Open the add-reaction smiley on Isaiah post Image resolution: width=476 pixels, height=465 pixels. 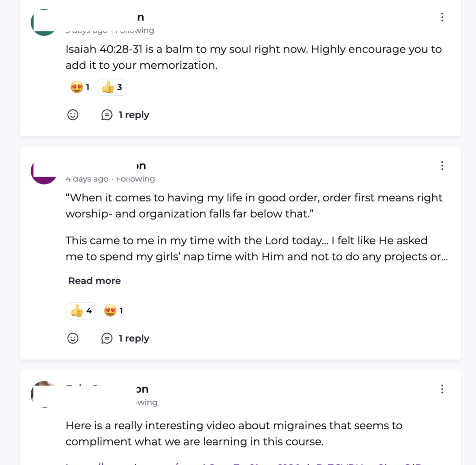[x=73, y=115]
